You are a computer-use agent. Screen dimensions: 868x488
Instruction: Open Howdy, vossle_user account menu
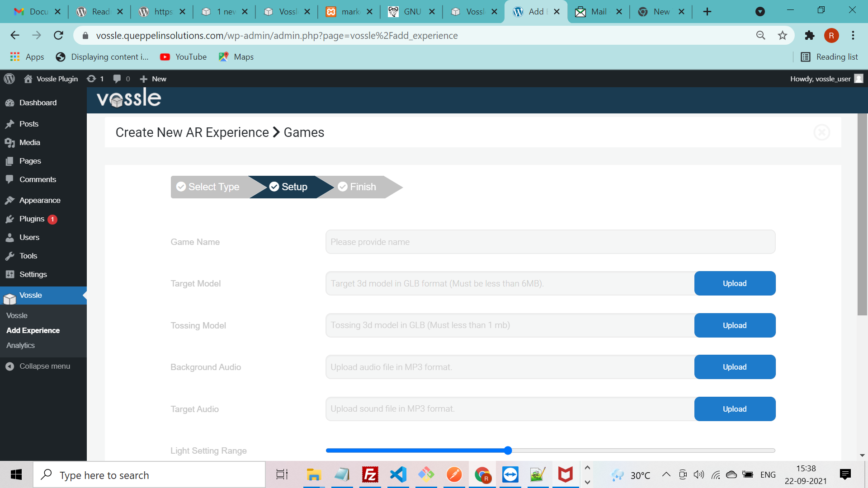coord(826,79)
